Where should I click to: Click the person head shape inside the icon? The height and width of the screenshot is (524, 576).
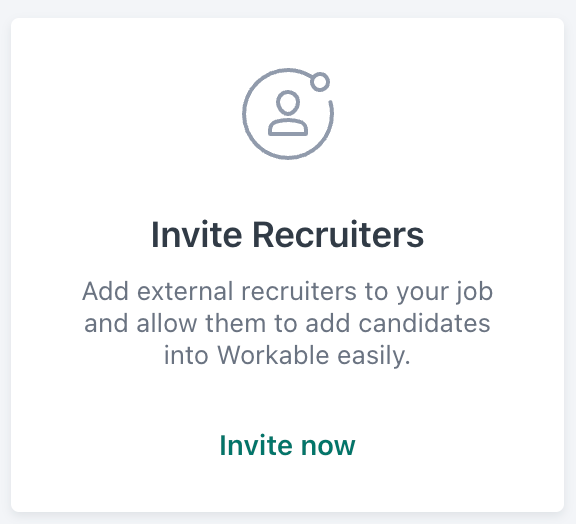[x=288, y=102]
